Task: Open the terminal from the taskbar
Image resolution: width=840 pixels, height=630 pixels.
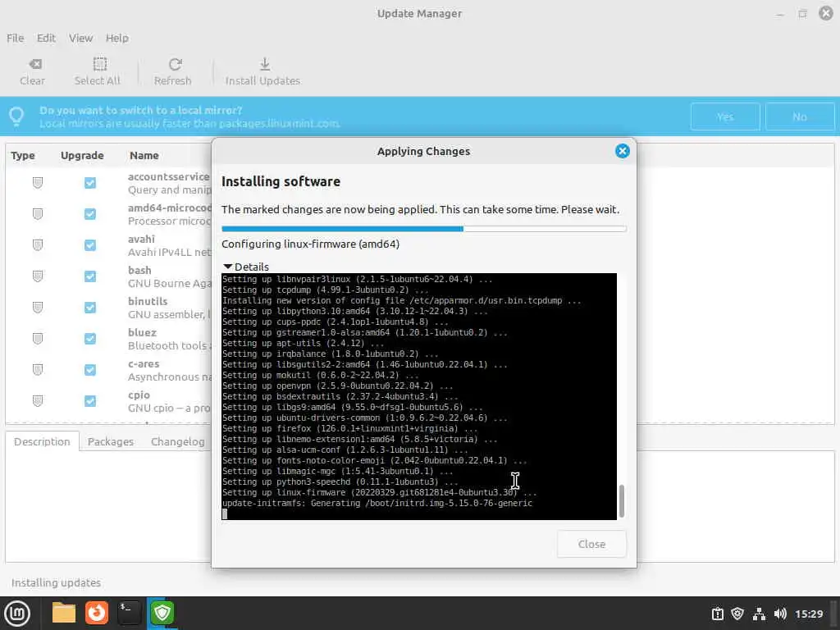Action: click(x=129, y=613)
